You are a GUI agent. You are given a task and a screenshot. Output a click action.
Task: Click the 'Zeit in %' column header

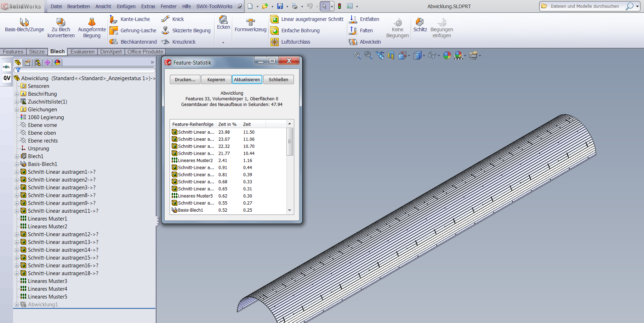pyautogui.click(x=227, y=124)
